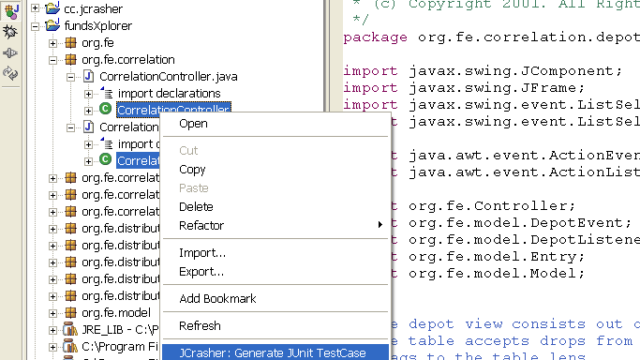The height and width of the screenshot is (360, 640).
Task: Choose Copy from the context menu
Action: pyautogui.click(x=275, y=169)
